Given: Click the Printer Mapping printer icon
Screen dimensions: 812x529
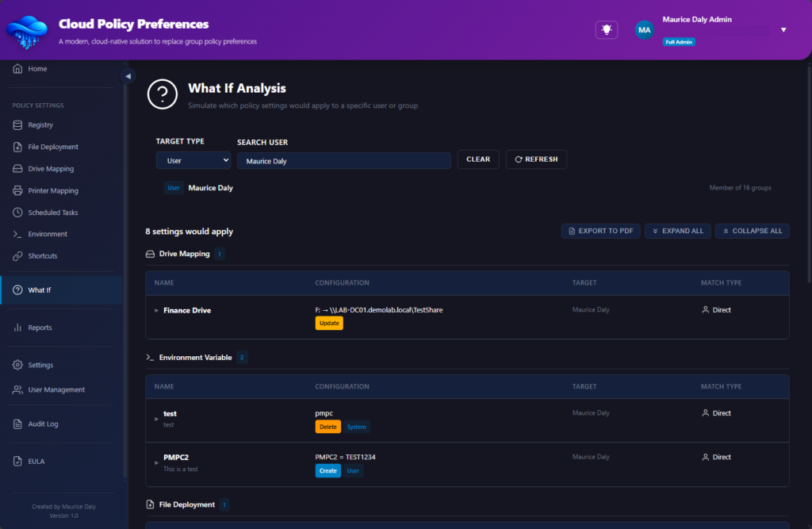Looking at the screenshot, I should [x=17, y=191].
